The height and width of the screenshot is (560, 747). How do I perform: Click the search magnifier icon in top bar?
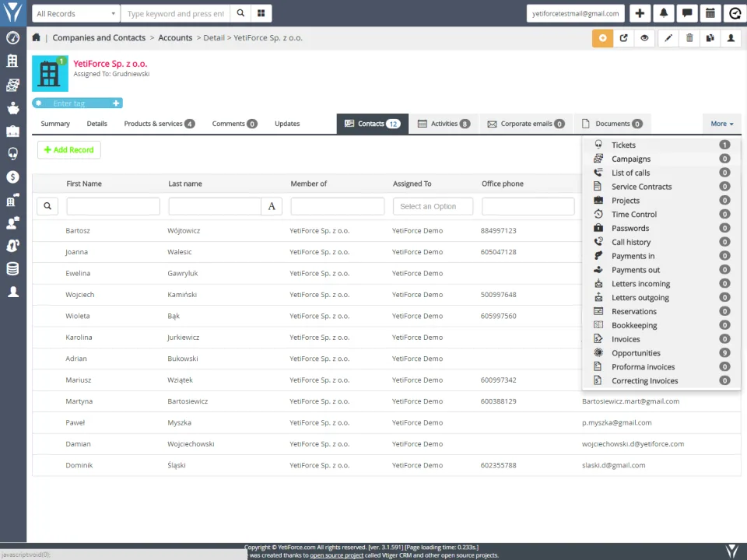pyautogui.click(x=240, y=13)
